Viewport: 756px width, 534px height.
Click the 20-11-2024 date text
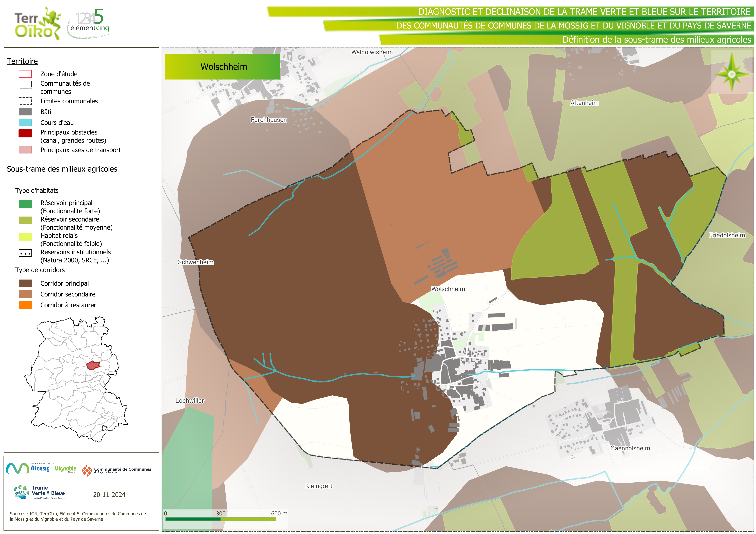pyautogui.click(x=109, y=495)
